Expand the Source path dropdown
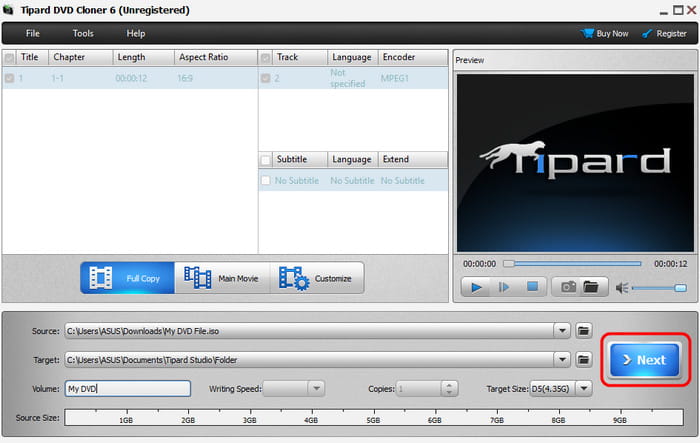Viewport: 700px width, 443px height. 562,331
